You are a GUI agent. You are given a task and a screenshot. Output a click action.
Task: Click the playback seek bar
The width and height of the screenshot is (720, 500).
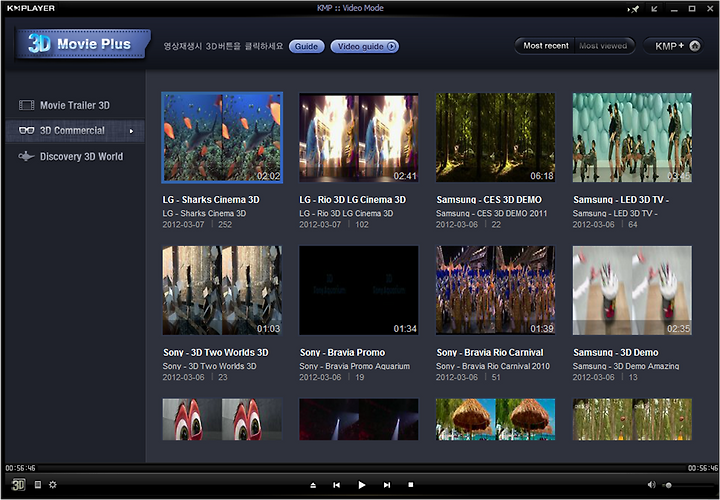361,468
